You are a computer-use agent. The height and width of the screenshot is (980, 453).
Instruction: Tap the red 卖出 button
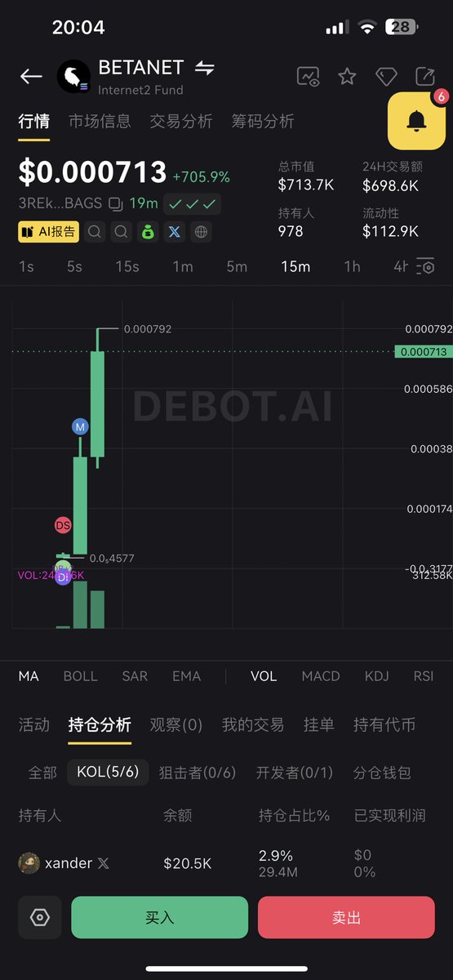[346, 917]
